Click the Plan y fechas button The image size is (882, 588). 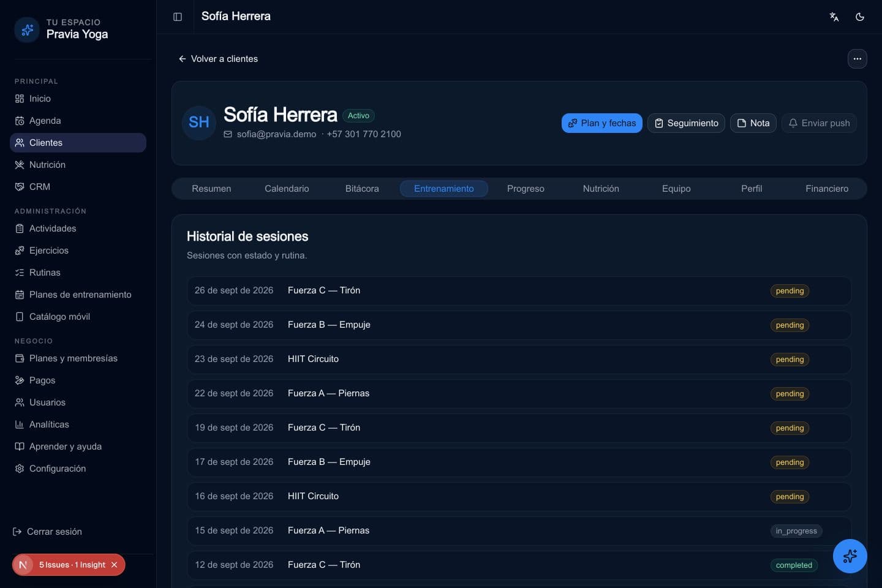[x=602, y=123]
